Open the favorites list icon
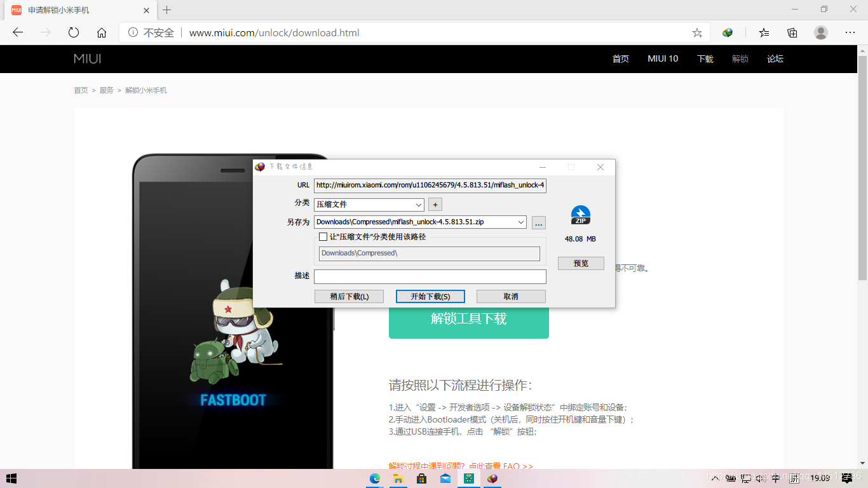868x488 pixels. coord(764,32)
